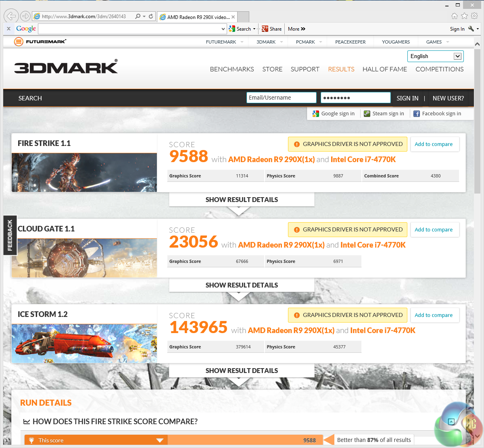Click page scrollbar up arrow
The image size is (484, 448).
click(x=478, y=44)
